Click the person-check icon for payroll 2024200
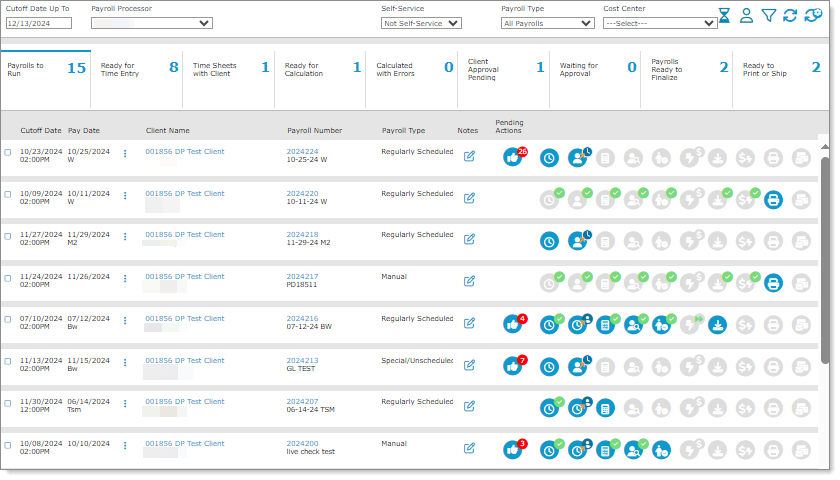Viewport: 840px width, 480px height. (662, 450)
